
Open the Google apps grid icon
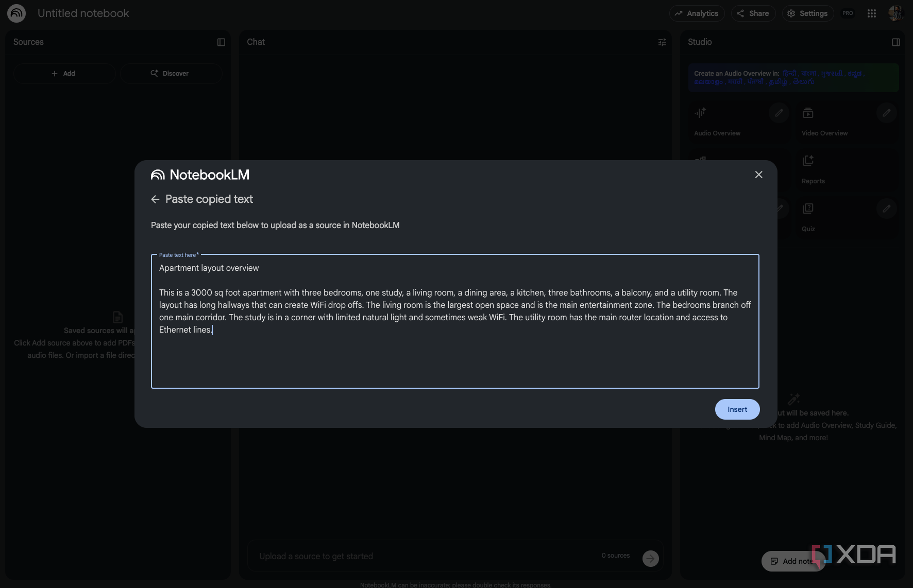(x=872, y=13)
